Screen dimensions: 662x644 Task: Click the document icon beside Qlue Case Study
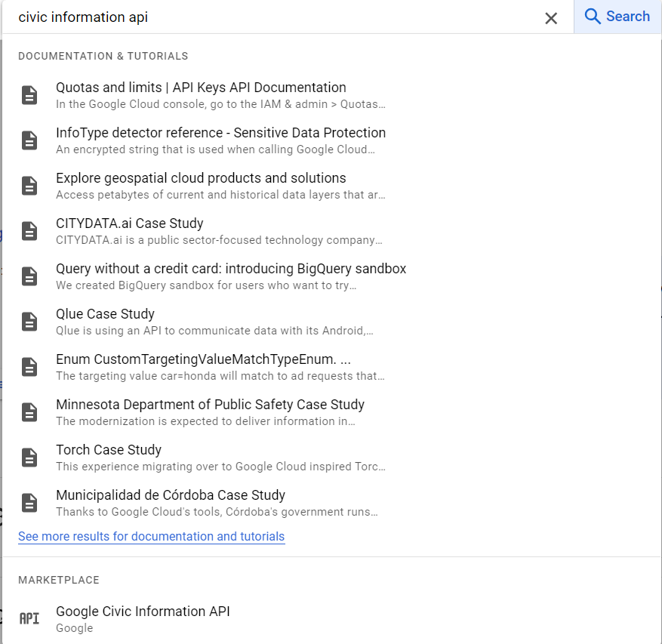(x=29, y=322)
